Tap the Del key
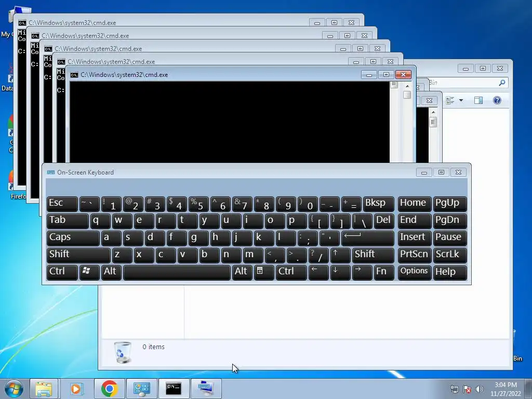532x399 pixels. pos(384,221)
